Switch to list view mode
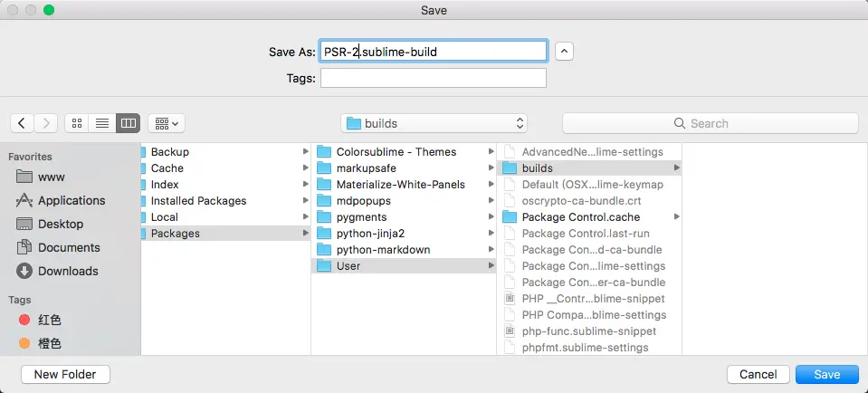 click(102, 123)
